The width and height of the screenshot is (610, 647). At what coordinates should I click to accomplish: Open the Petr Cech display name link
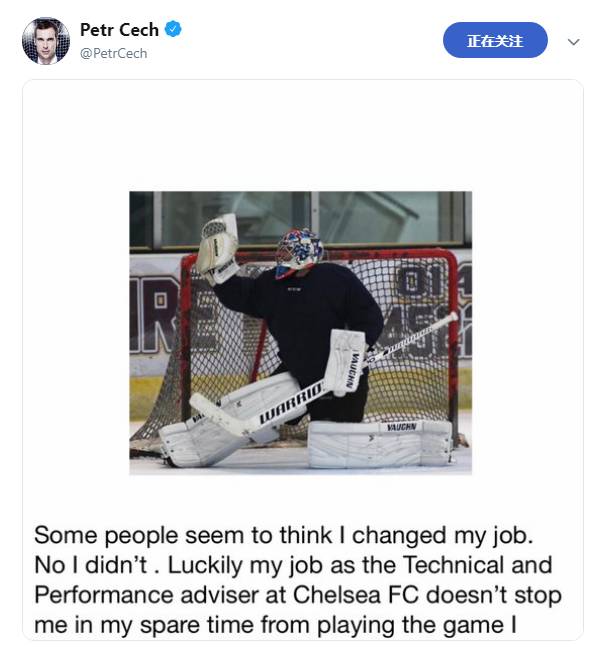(119, 30)
